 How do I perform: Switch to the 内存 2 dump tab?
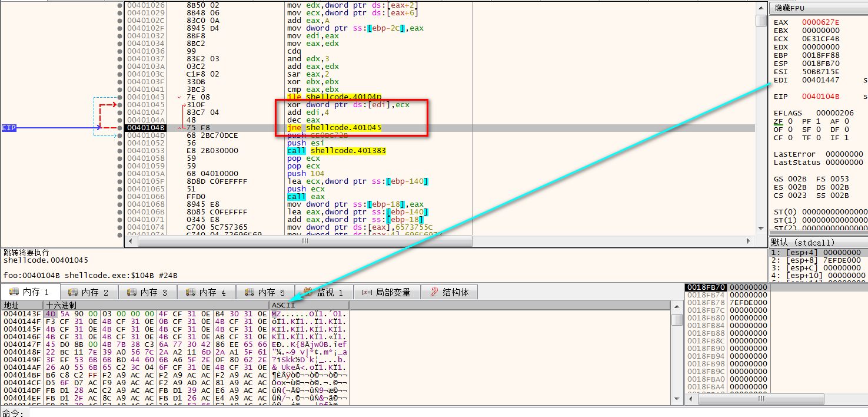tap(89, 292)
